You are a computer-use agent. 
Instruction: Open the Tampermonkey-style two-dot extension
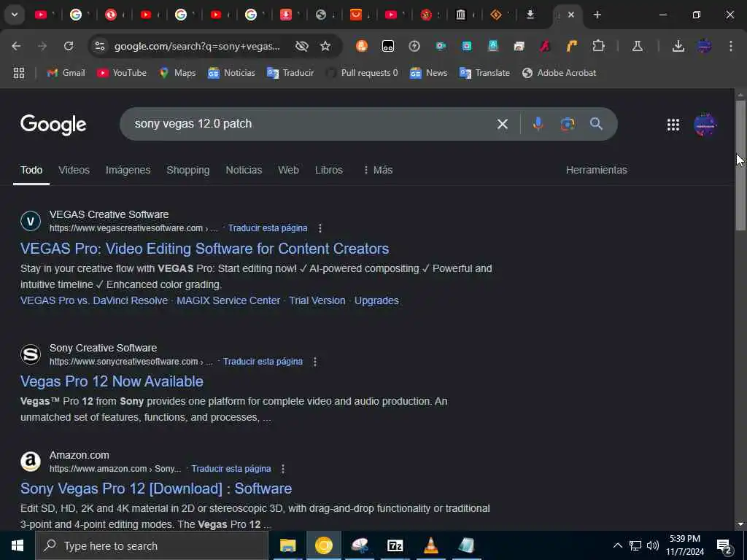(388, 46)
